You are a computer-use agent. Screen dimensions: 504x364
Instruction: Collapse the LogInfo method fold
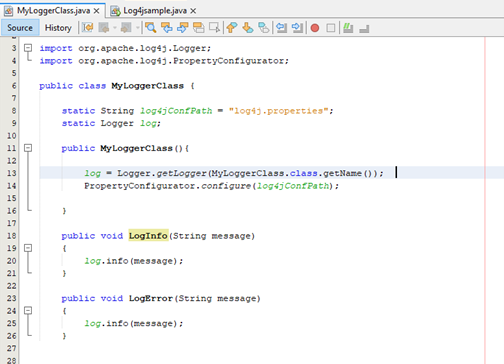(x=28, y=248)
